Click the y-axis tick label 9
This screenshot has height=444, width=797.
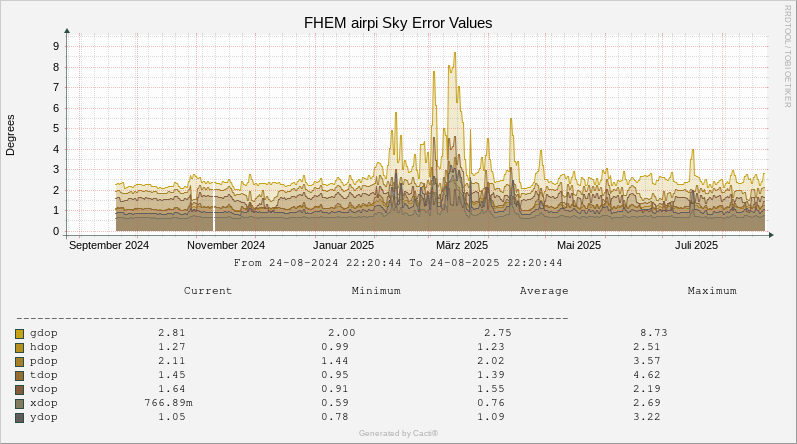(56, 46)
